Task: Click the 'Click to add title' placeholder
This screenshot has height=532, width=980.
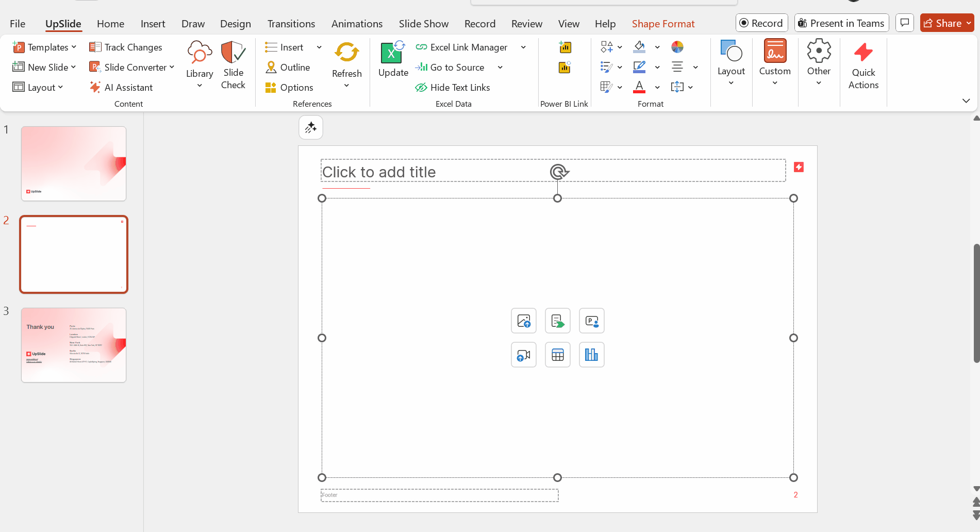Action: tap(553, 171)
